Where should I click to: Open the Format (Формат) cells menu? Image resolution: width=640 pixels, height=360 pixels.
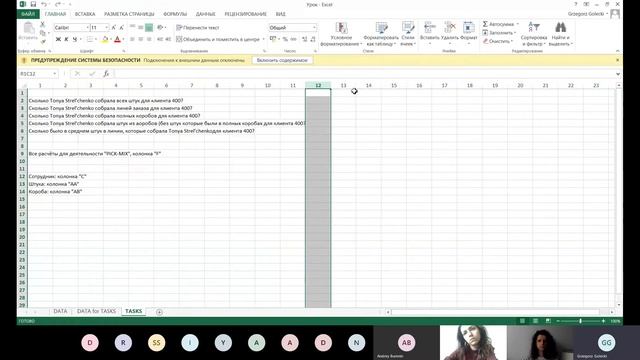point(469,32)
